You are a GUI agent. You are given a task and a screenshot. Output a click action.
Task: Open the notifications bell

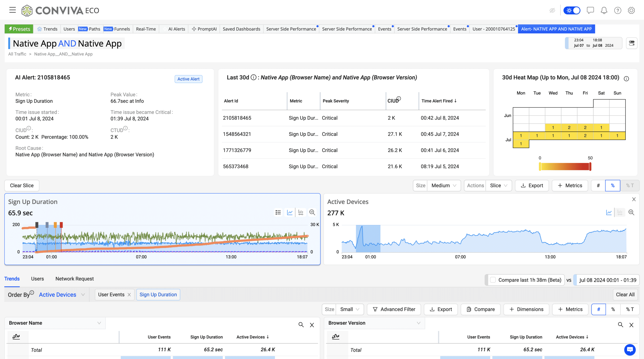604,10
